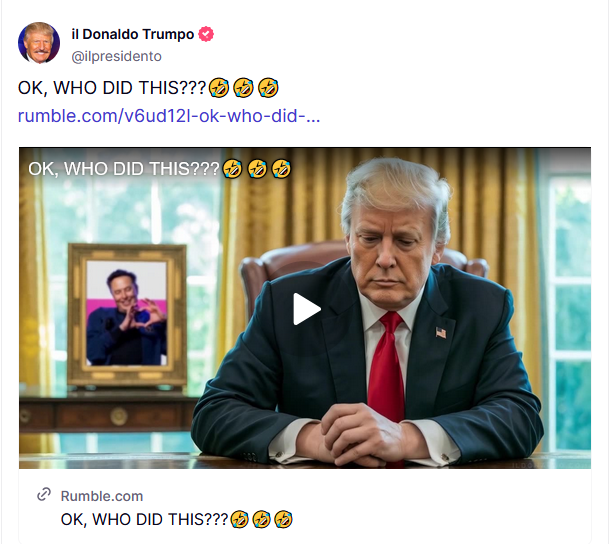The image size is (610, 544).
Task: Open the il Donaldo Trumpo display name
Action: click(133, 34)
